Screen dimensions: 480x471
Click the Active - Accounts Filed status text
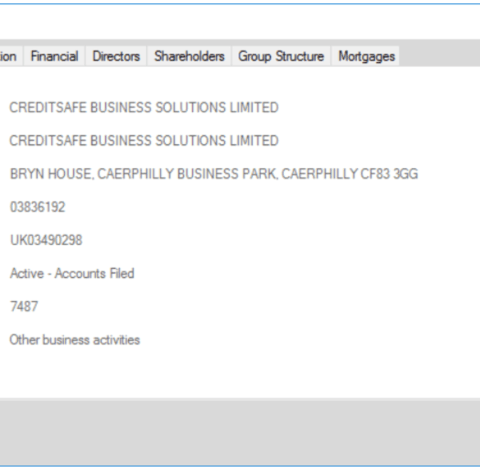(72, 273)
